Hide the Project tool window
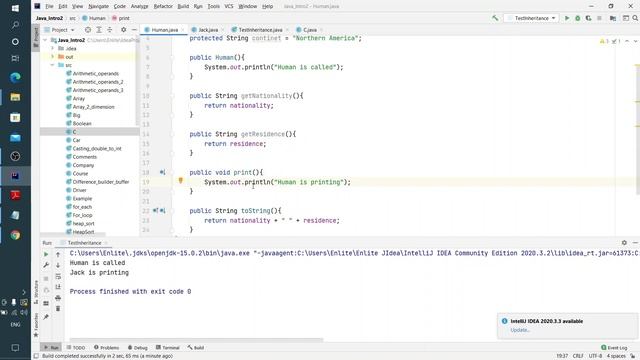 [x=134, y=30]
